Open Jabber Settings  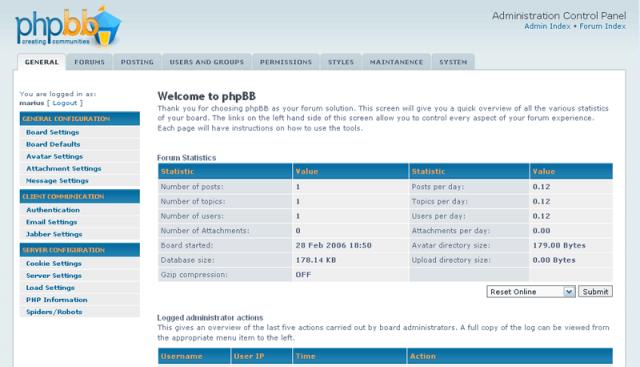(x=54, y=234)
